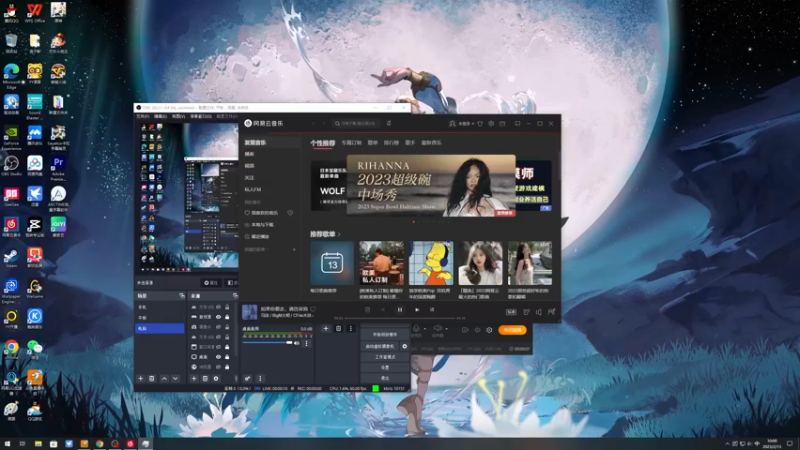Open microphone dropdown arrow in streaming window
The width and height of the screenshot is (800, 450).
coord(425,329)
